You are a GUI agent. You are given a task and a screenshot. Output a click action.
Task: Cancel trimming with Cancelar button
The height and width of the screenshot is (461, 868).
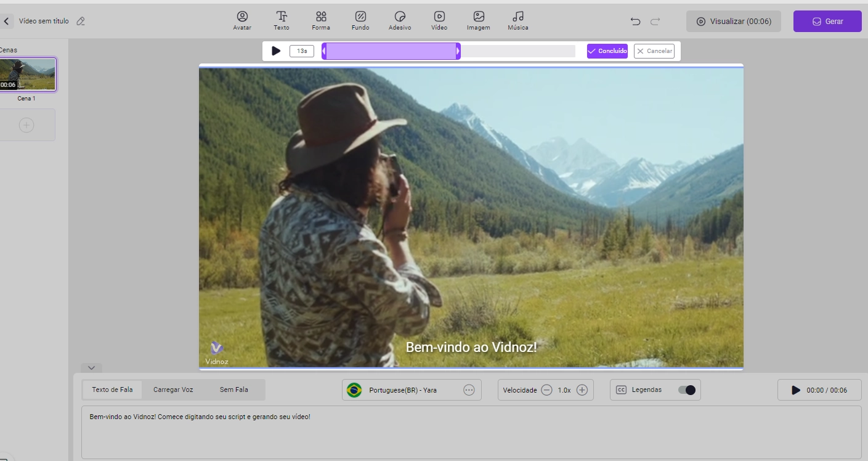654,51
